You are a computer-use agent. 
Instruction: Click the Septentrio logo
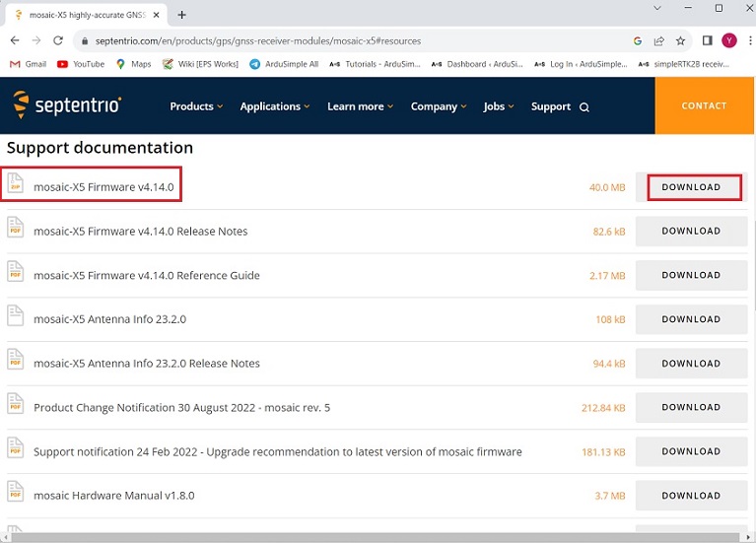point(68,104)
